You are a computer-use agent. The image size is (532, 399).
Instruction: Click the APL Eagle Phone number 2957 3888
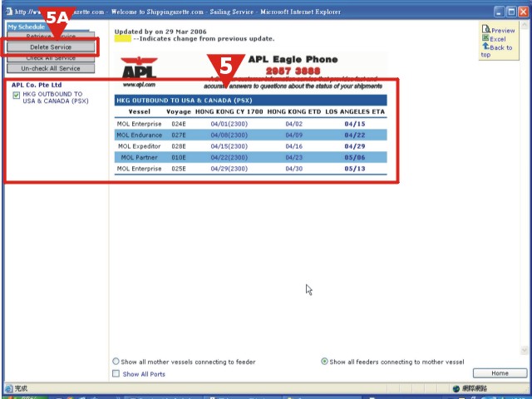293,71
